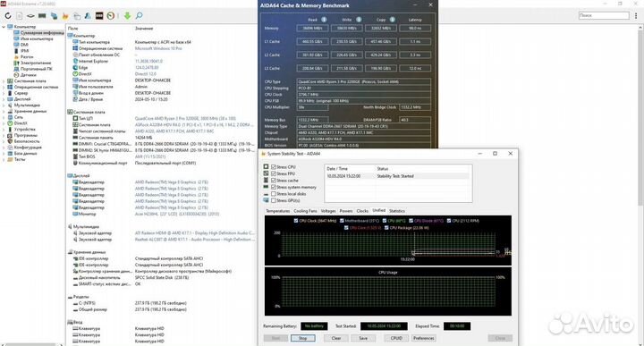Screen dimensions: 644x346
Task: Uncheck Stress CPU checkbox
Action: (x=273, y=167)
